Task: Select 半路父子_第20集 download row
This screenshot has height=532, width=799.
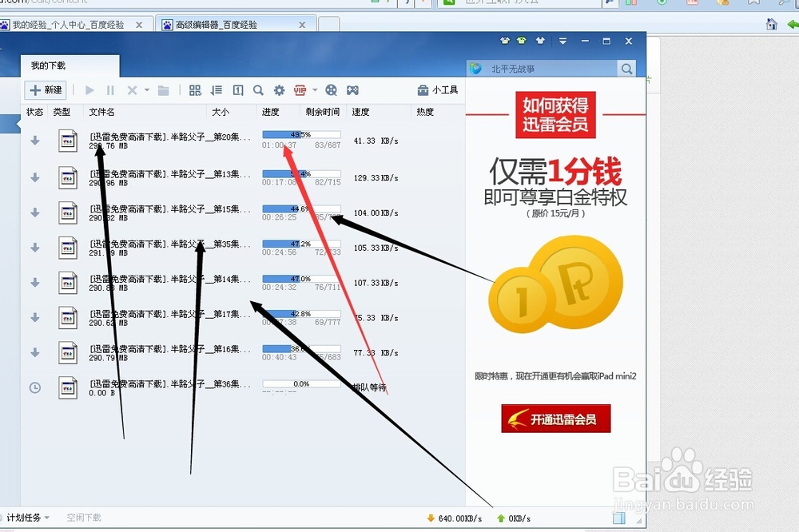Action: [243, 141]
